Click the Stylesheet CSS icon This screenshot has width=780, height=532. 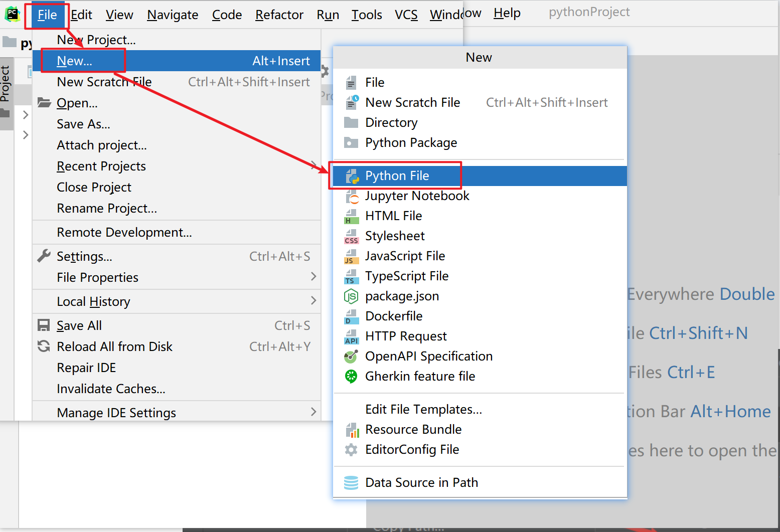352,236
